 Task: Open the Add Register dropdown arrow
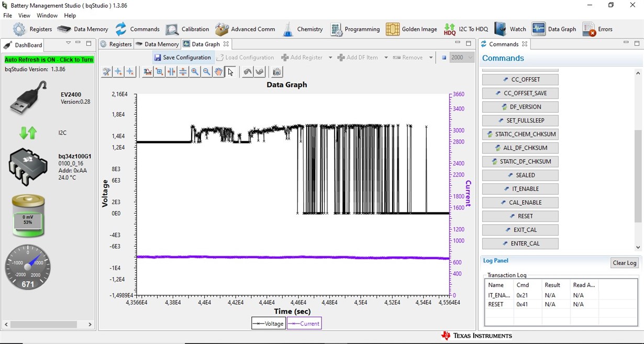point(330,58)
